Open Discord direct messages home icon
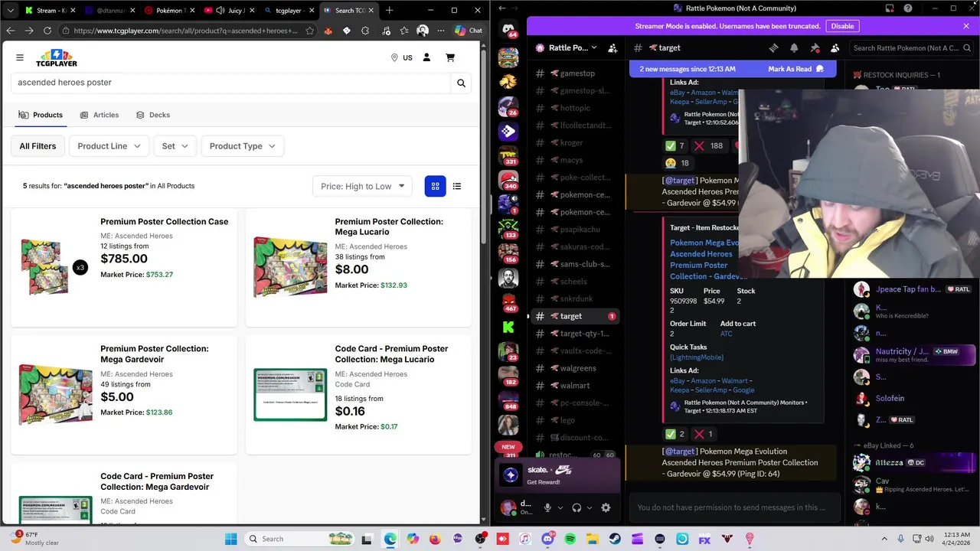The width and height of the screenshot is (980, 551). pyautogui.click(x=508, y=29)
